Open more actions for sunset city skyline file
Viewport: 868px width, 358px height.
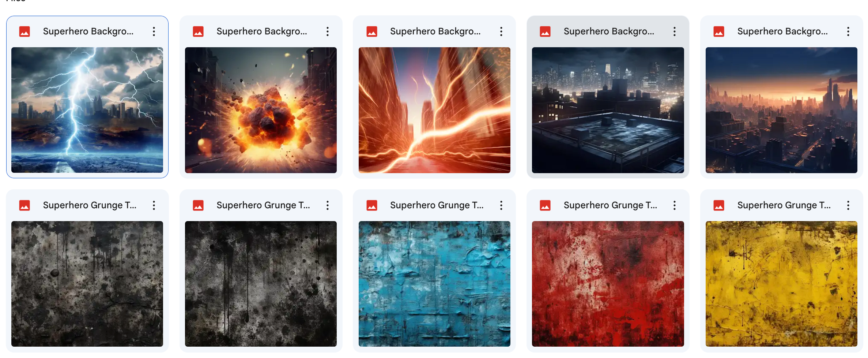848,31
